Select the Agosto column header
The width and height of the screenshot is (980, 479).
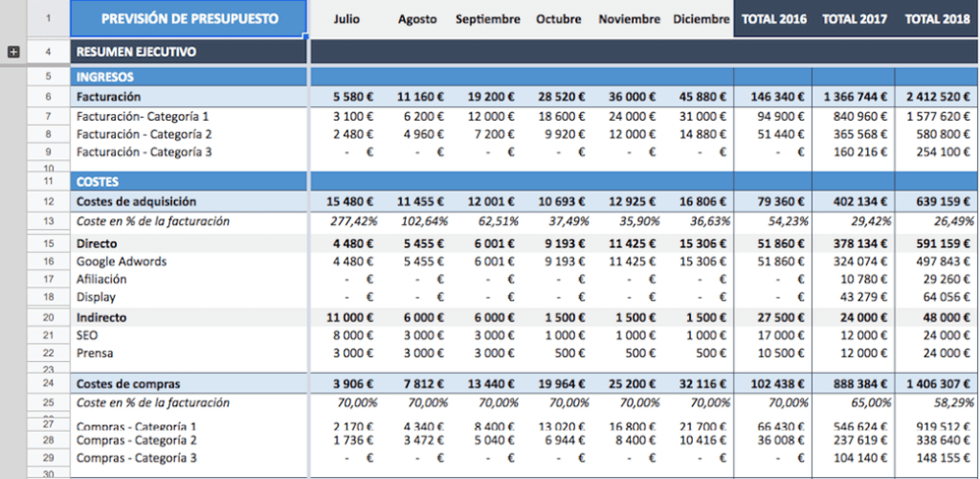tap(417, 19)
